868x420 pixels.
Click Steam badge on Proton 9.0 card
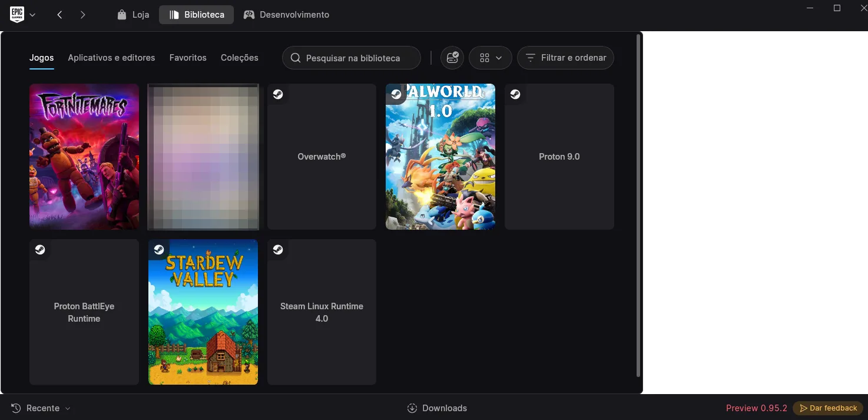pos(515,94)
